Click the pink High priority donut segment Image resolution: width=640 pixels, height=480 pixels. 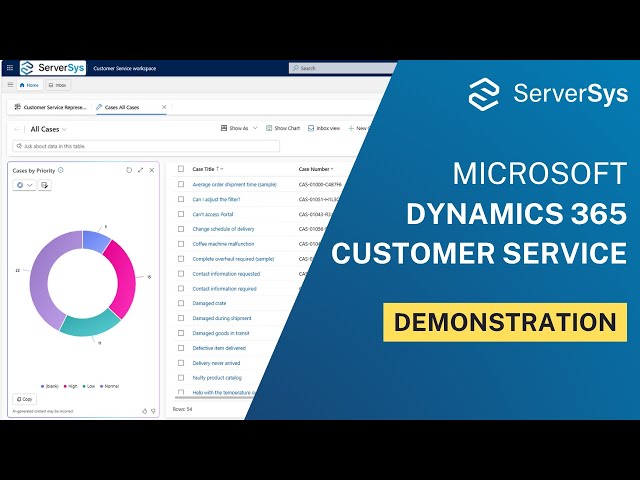click(124, 278)
